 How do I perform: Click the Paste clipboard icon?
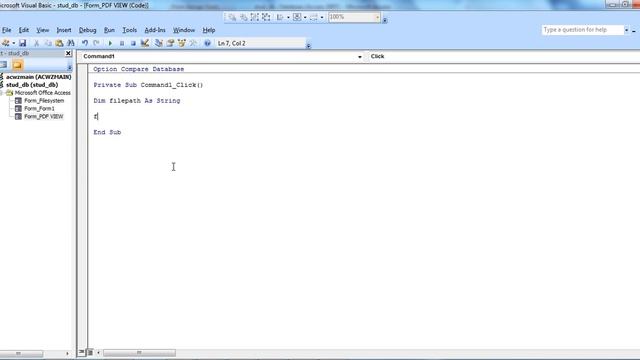[x=59, y=43]
